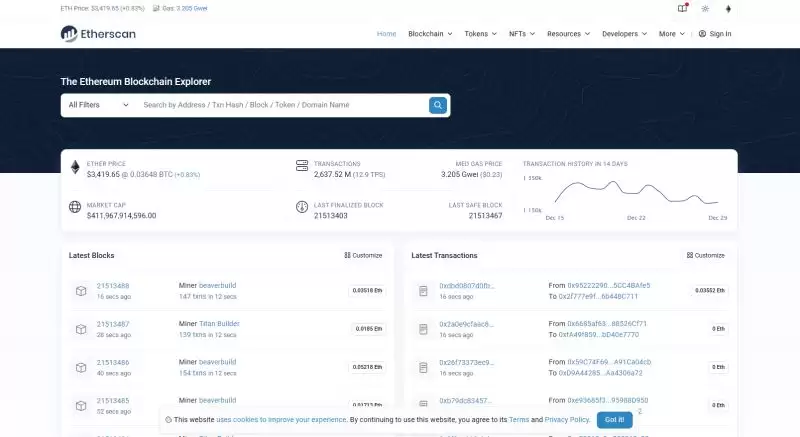Click the notification icon with red dot
The image size is (800, 437).
(682, 9)
